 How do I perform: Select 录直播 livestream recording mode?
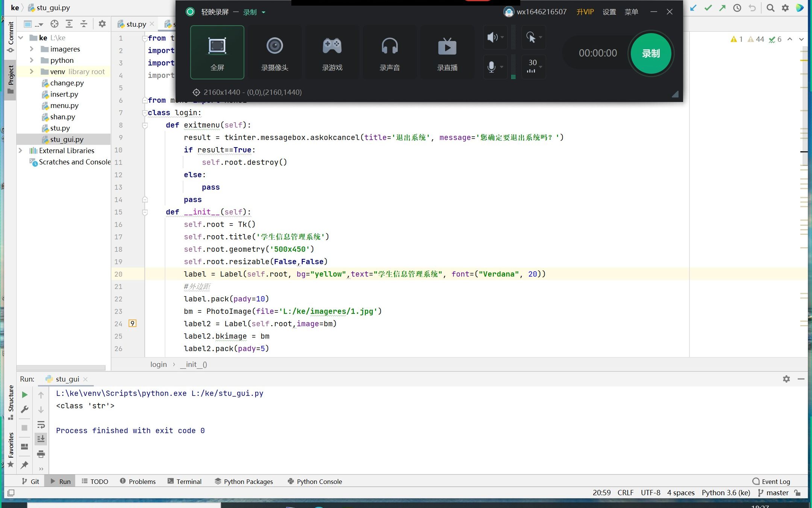447,53
